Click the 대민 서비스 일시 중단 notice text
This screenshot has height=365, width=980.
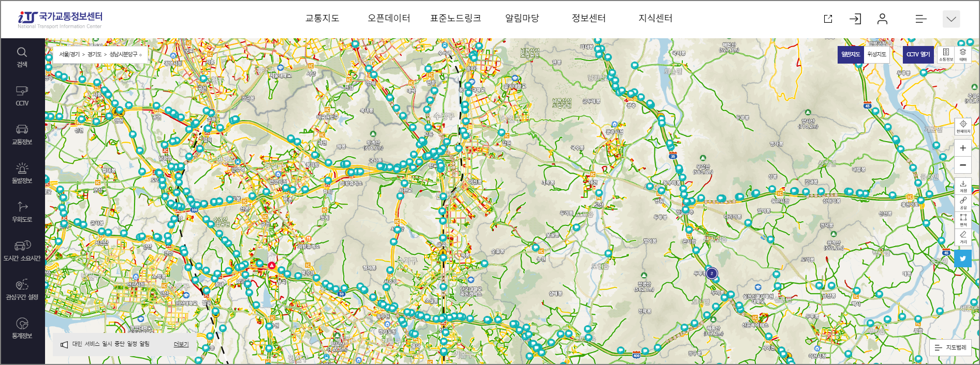click(x=111, y=344)
